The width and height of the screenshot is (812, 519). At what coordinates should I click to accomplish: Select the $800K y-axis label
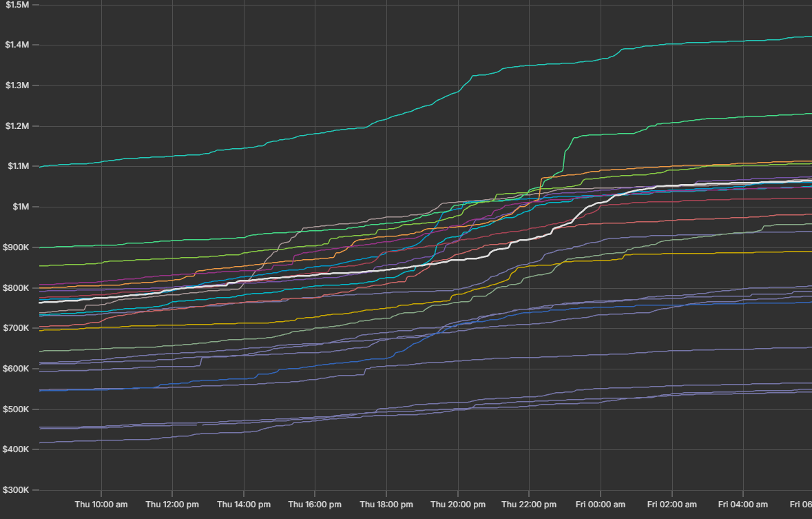coord(16,287)
